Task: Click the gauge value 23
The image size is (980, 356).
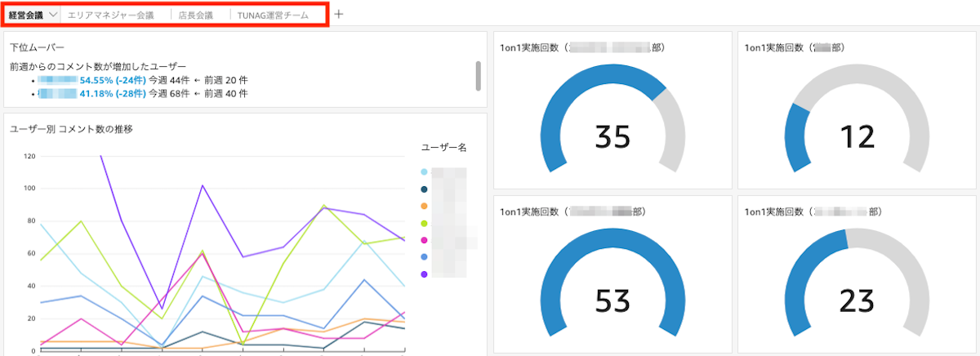Action: pyautogui.click(x=857, y=300)
